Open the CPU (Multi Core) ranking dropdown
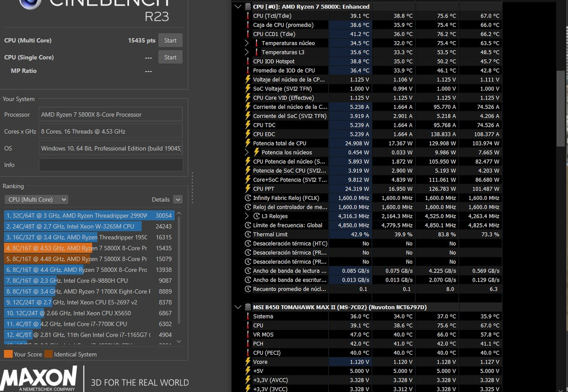The image size is (568, 392). (37, 199)
